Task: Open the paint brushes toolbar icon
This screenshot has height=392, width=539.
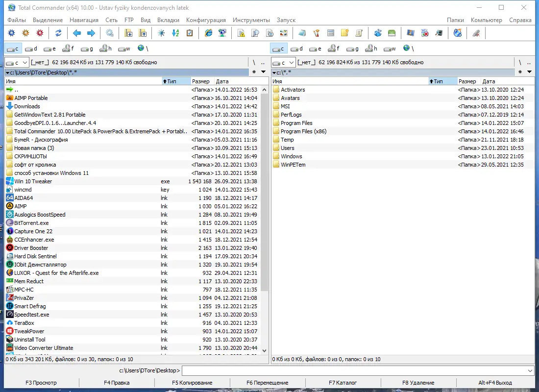Action: 316,33
